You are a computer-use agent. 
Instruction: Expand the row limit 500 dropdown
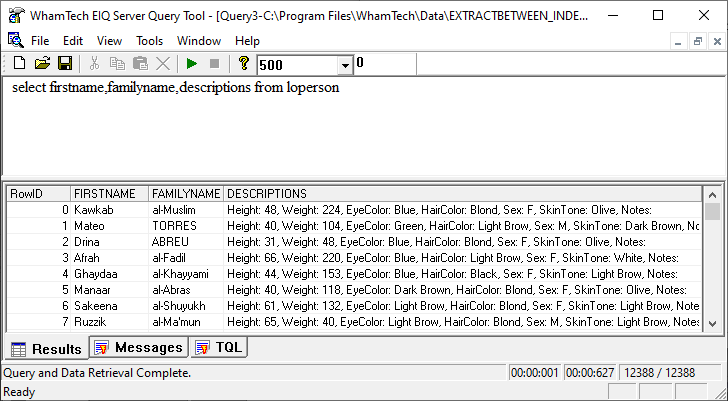pyautogui.click(x=345, y=64)
